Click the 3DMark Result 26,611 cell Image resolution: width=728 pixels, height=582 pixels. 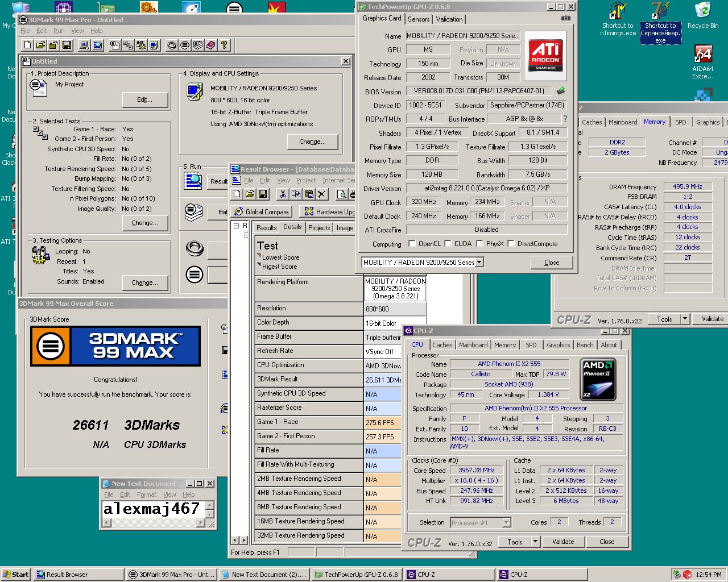tap(382, 380)
